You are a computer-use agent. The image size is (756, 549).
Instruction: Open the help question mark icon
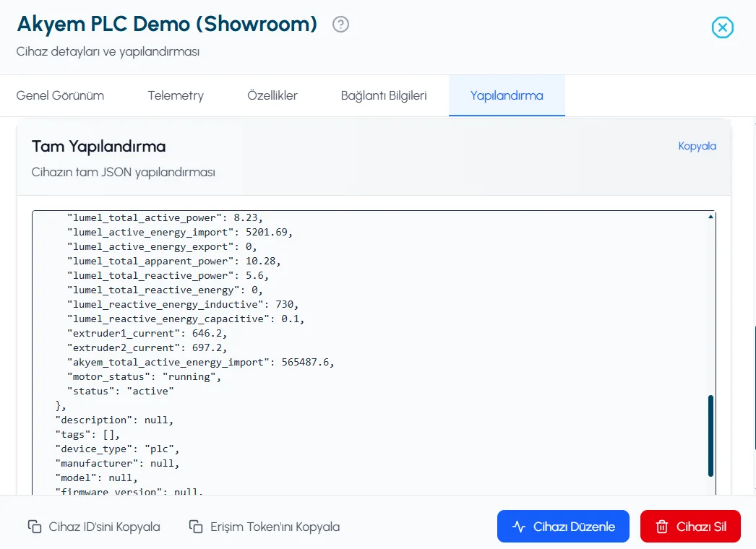[340, 24]
